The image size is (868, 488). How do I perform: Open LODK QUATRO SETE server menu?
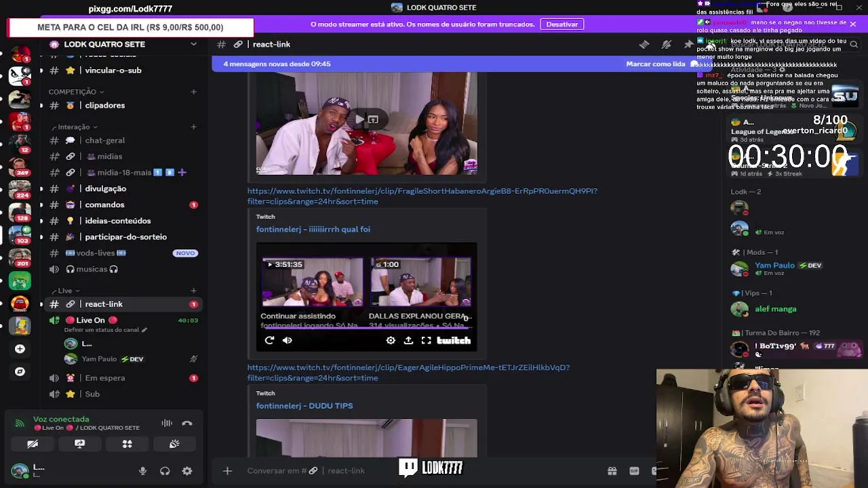tap(122, 44)
